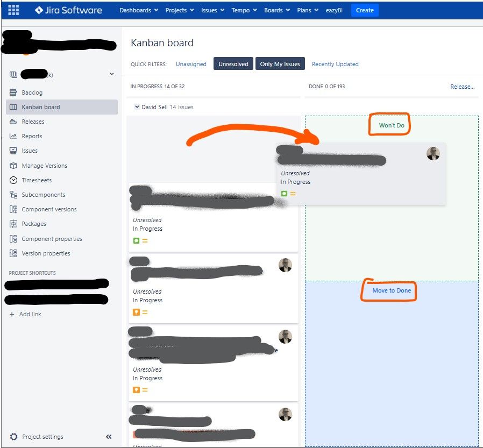The image size is (483, 448).
Task: Toggle off Only My Issues filter
Action: coord(280,64)
